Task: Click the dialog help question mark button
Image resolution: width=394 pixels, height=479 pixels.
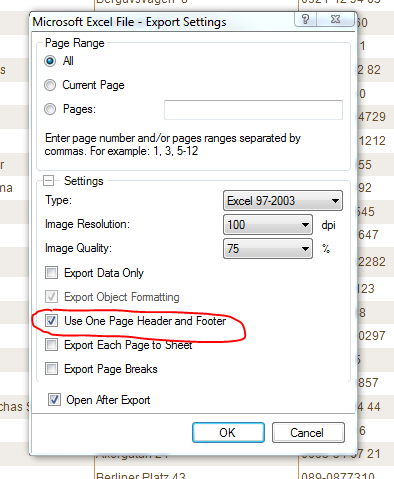Action: [x=306, y=19]
